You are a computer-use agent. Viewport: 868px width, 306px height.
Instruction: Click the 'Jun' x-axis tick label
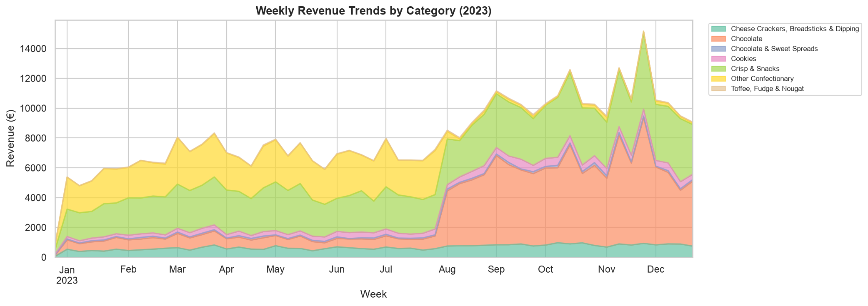point(337,269)
